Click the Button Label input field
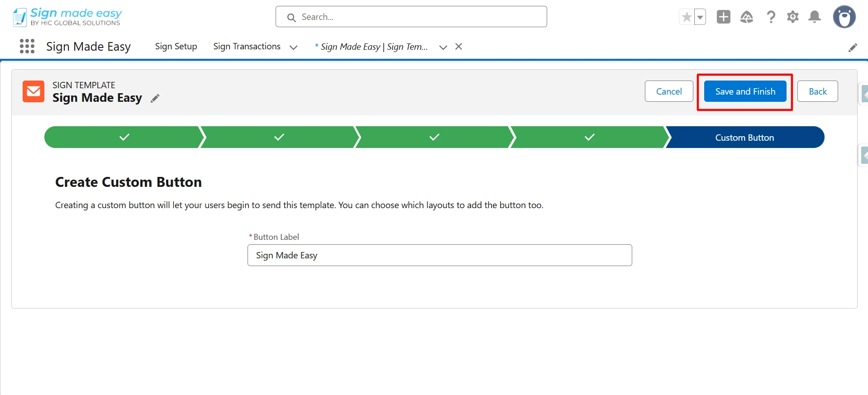Screen dimensions: 868x395 [439, 255]
